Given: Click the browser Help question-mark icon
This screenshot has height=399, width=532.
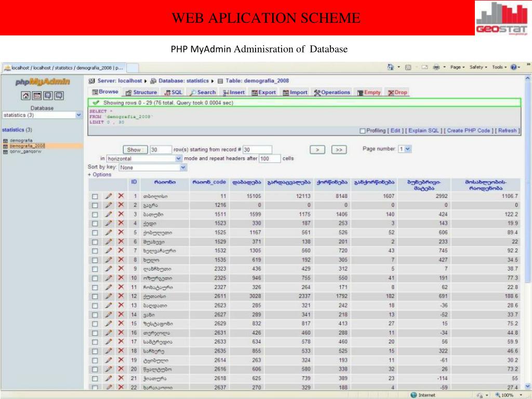Looking at the screenshot, I should [x=514, y=67].
